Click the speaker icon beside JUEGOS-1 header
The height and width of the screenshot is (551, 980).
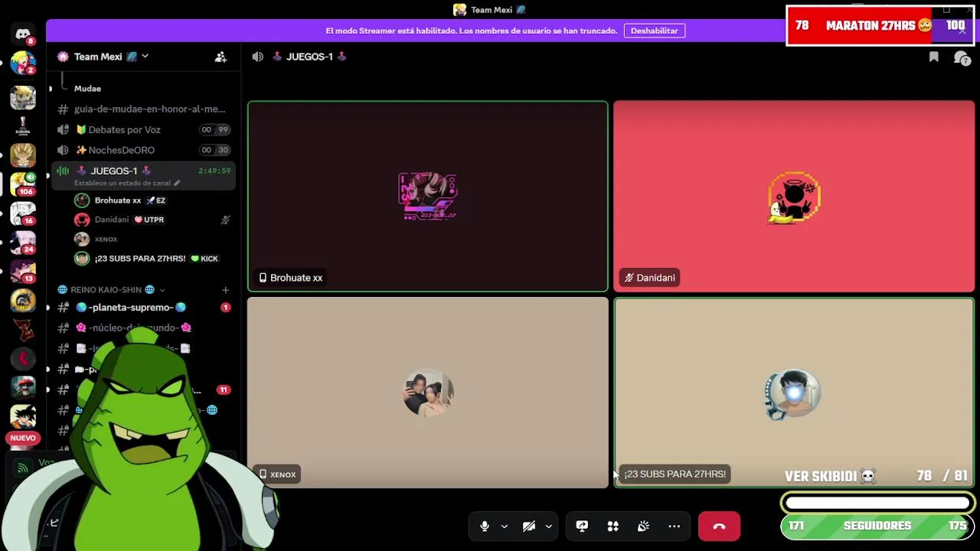point(258,57)
